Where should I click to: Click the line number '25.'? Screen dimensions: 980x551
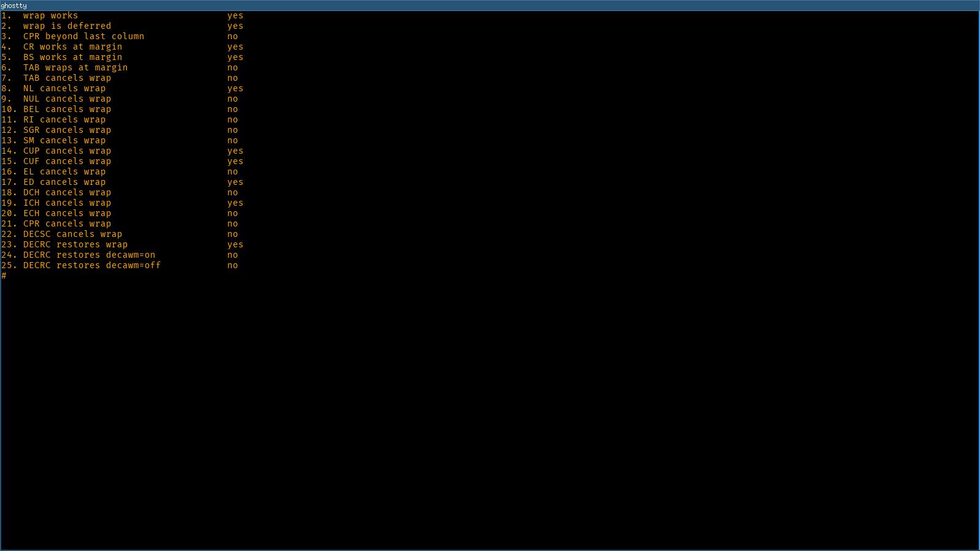tap(9, 266)
